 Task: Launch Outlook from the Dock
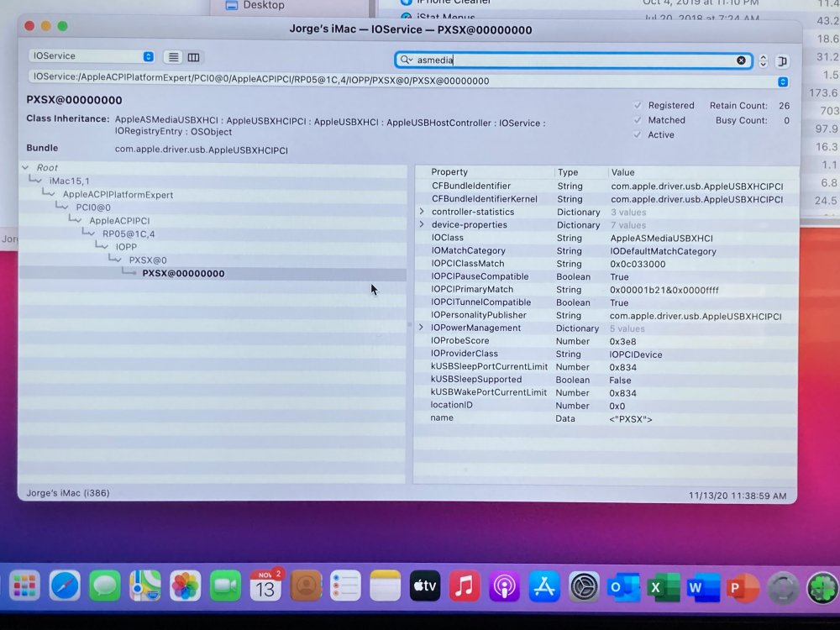pyautogui.click(x=623, y=588)
